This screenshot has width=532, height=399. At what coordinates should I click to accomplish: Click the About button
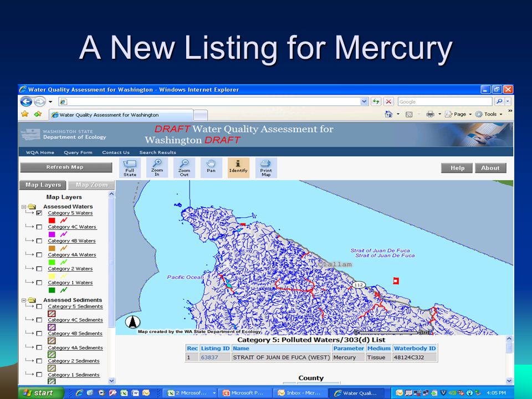tap(490, 168)
